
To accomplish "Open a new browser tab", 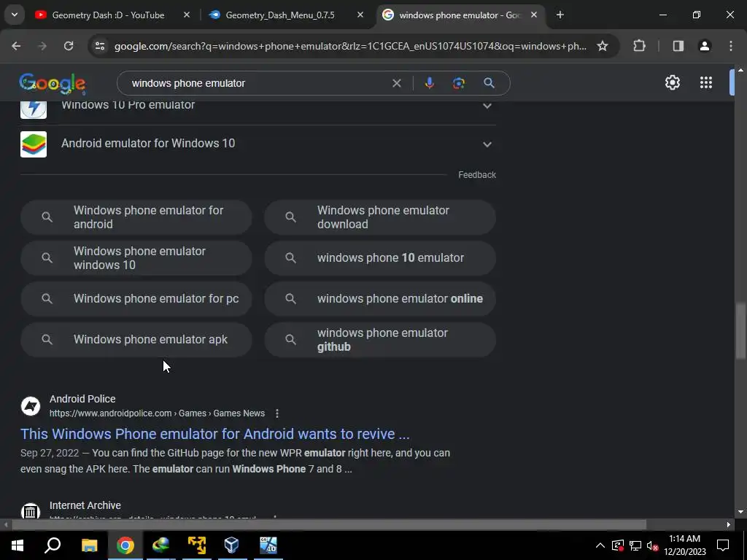I will pyautogui.click(x=560, y=15).
